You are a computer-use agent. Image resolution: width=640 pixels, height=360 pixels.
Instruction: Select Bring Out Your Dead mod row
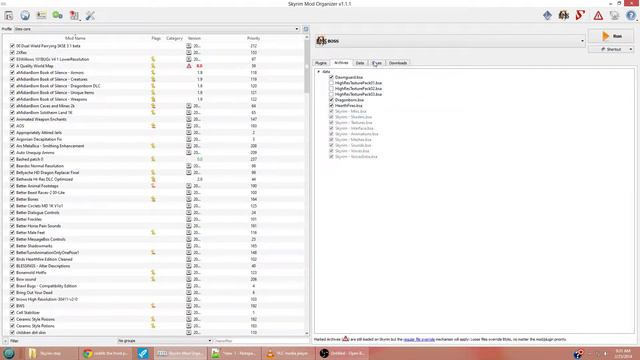pos(154,292)
